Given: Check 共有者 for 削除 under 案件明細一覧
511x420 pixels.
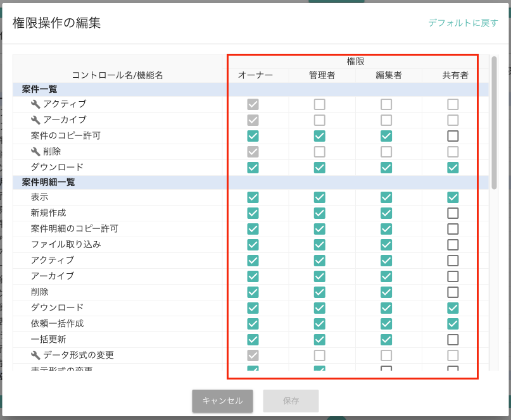Looking at the screenshot, I should (x=453, y=292).
